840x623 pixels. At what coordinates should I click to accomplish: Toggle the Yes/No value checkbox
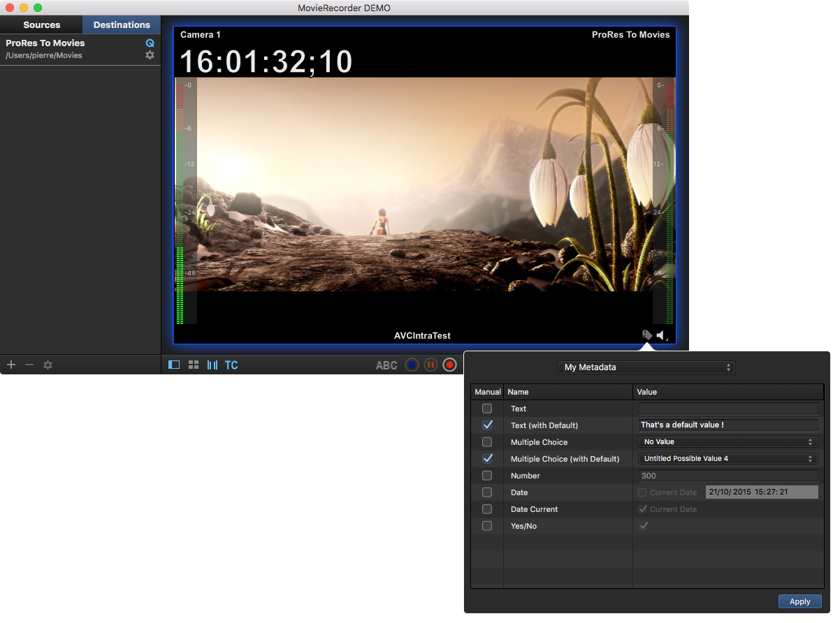tap(643, 526)
